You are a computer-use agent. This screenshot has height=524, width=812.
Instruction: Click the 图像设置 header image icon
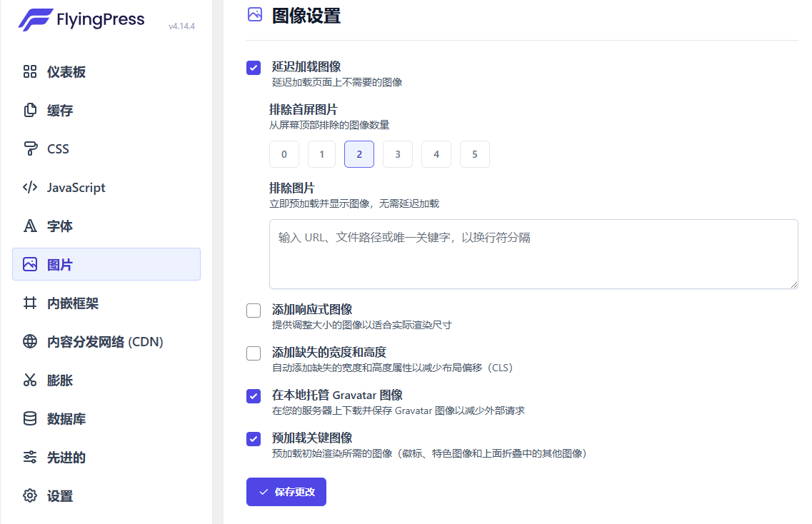pos(254,14)
